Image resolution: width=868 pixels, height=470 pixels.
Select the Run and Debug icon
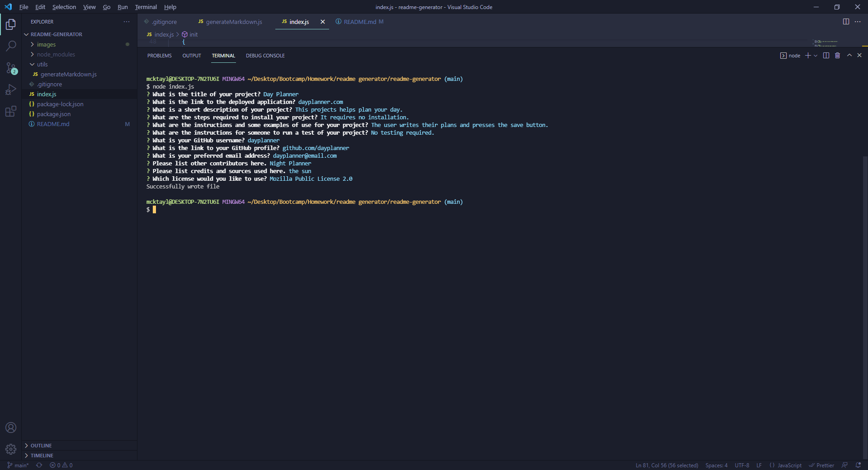click(x=11, y=90)
